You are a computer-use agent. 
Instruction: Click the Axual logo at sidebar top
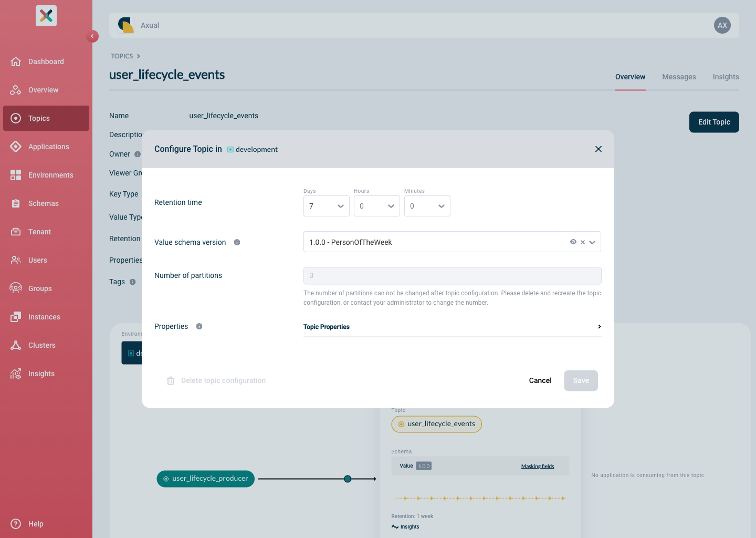coord(46,16)
